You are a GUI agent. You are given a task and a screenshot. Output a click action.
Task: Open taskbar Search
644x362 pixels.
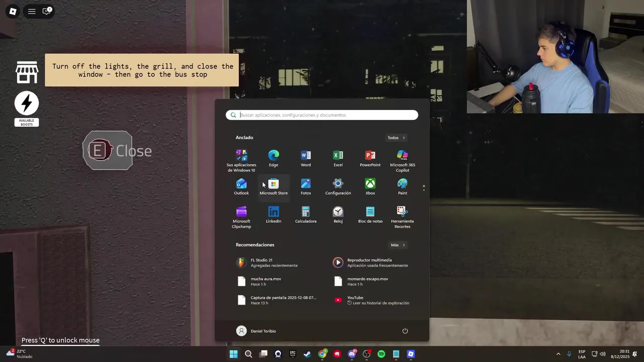[249, 354]
